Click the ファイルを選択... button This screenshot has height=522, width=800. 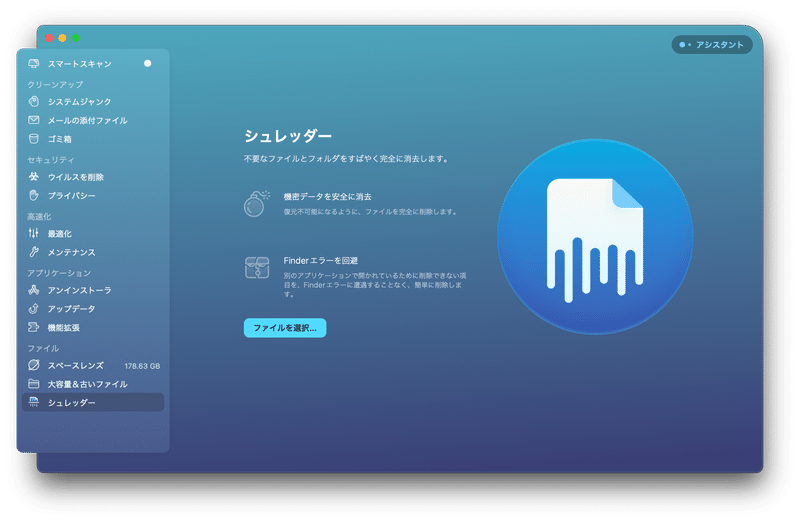pyautogui.click(x=285, y=328)
